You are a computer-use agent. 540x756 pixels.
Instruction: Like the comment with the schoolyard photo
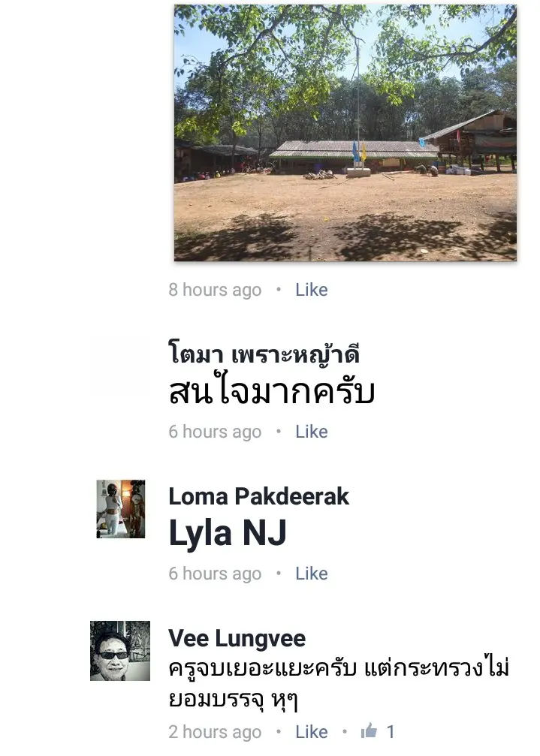[x=312, y=290]
